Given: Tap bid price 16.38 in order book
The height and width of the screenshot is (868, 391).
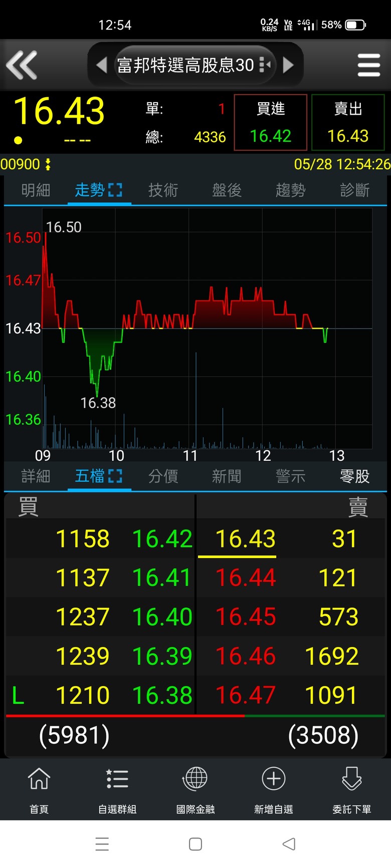Looking at the screenshot, I should pyautogui.click(x=162, y=695).
